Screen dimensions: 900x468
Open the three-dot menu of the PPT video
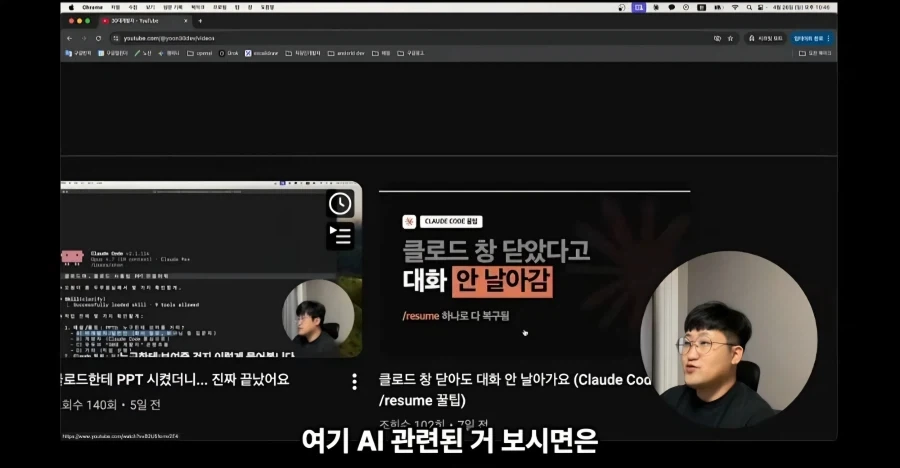pos(354,381)
